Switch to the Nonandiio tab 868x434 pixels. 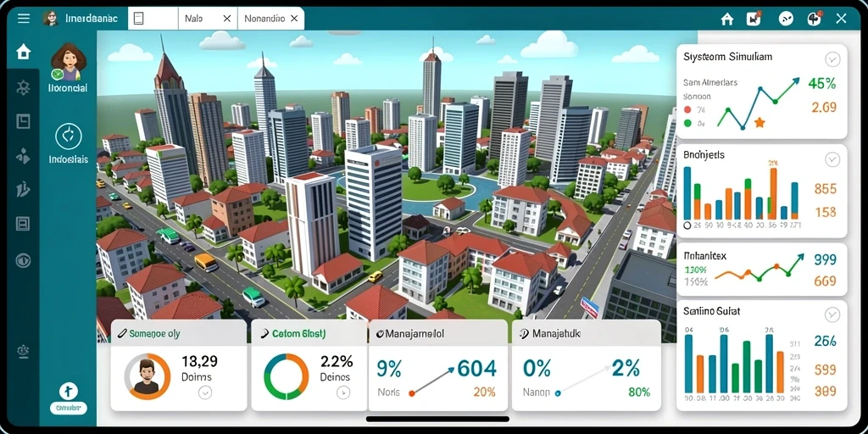264,19
